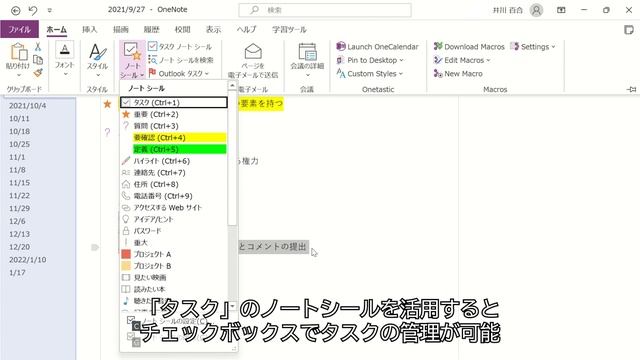Open Pin to Desktop dropdown

(370, 60)
